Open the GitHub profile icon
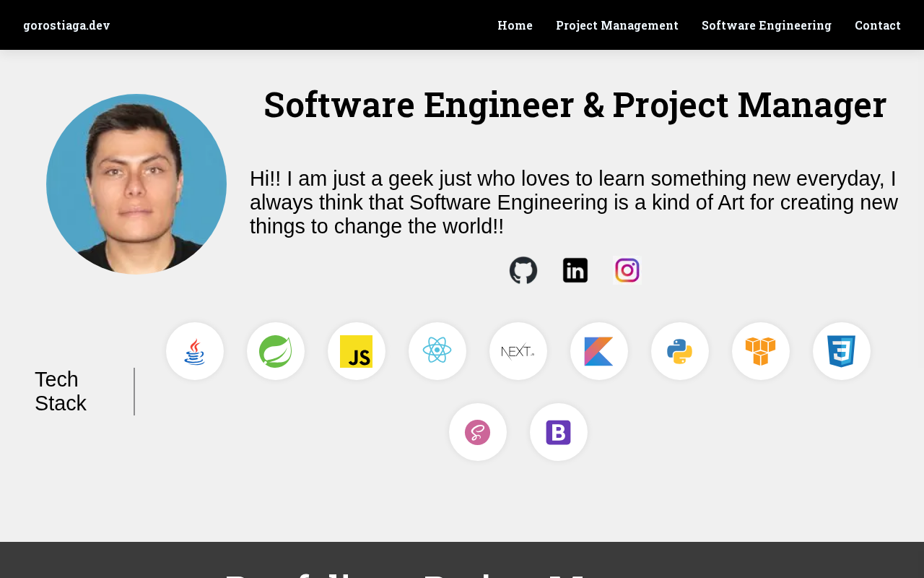This screenshot has height=578, width=924. coord(523,270)
